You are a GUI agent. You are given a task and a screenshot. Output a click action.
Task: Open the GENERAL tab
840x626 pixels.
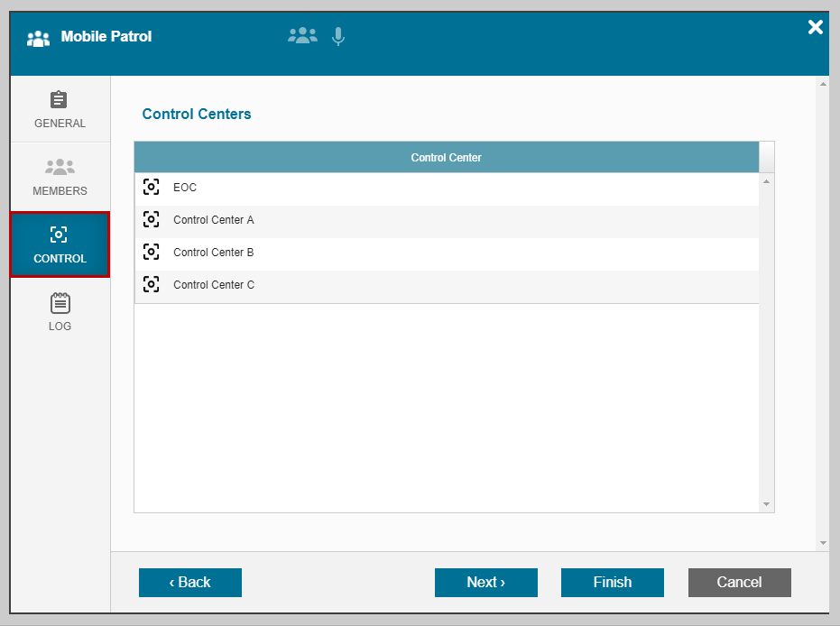[60, 109]
